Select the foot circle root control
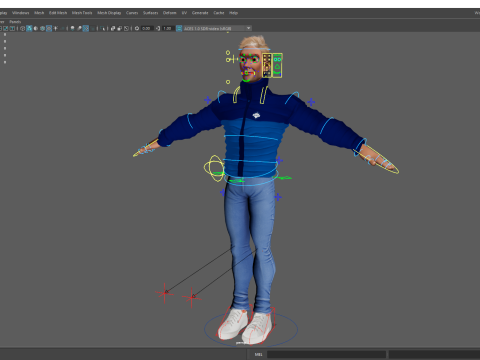480x360 pixels. point(251,328)
